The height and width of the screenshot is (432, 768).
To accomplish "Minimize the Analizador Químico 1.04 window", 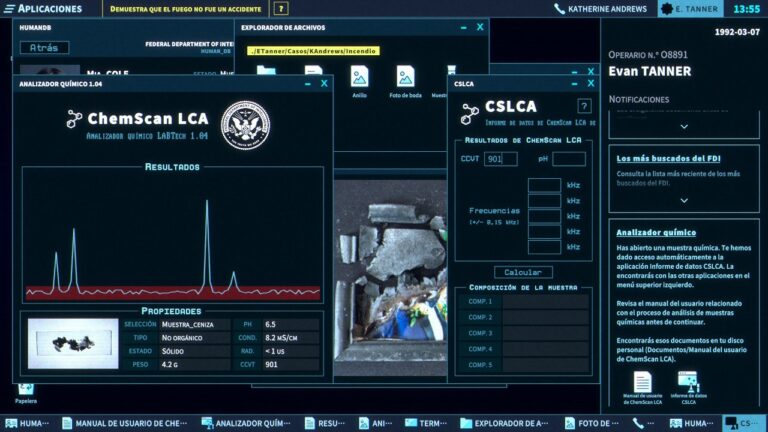I will [x=308, y=84].
